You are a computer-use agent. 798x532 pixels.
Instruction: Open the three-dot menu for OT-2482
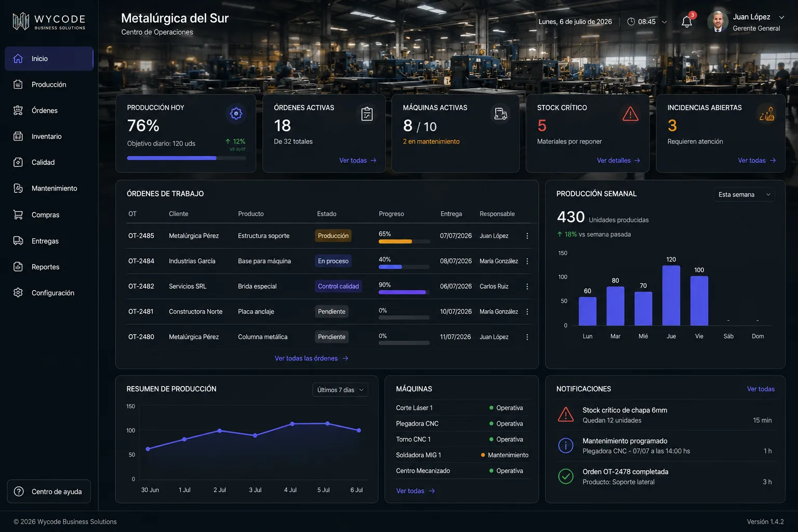tap(527, 286)
